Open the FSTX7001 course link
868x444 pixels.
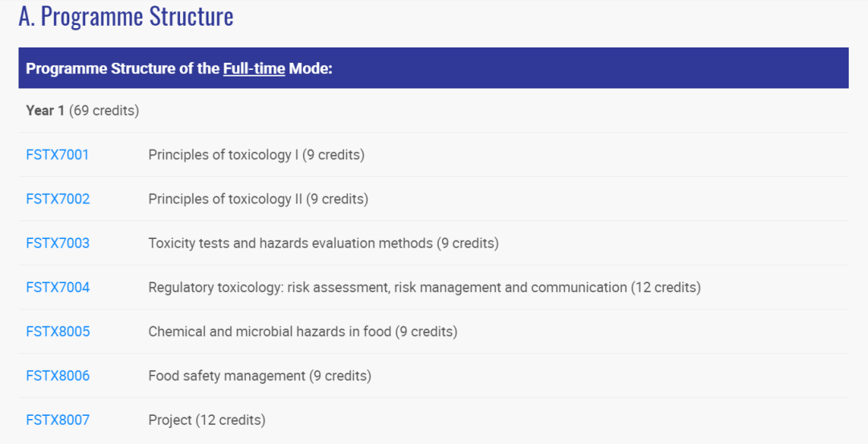(x=58, y=154)
